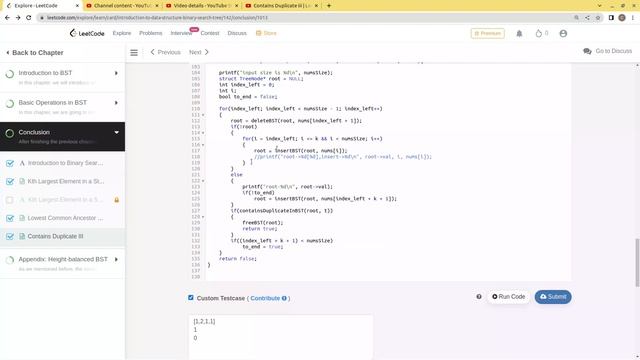The height and width of the screenshot is (360, 640).
Task: Open the zoom magnifier in address bar
Action: pyautogui.click(x=576, y=18)
